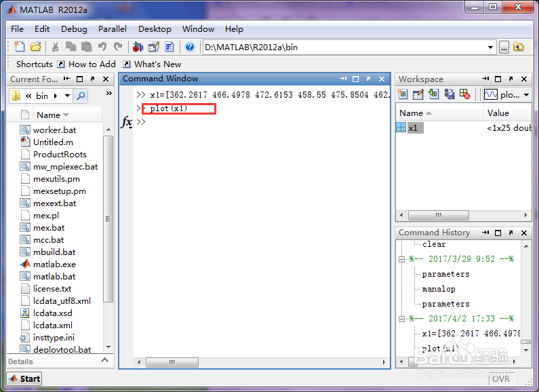This screenshot has height=392, width=539.
Task: Maximize the Command Window panel
Action: (355, 79)
